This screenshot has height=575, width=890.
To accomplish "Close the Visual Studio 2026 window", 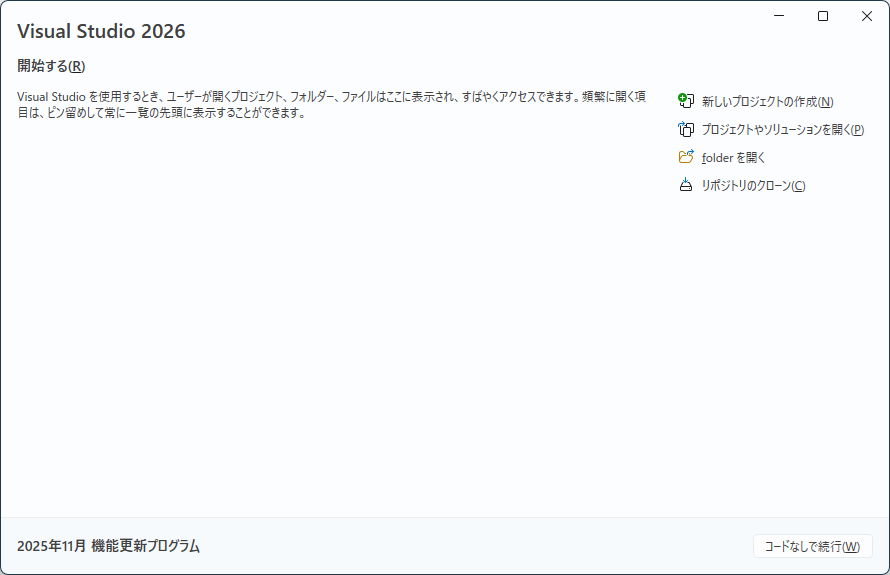I will [867, 16].
